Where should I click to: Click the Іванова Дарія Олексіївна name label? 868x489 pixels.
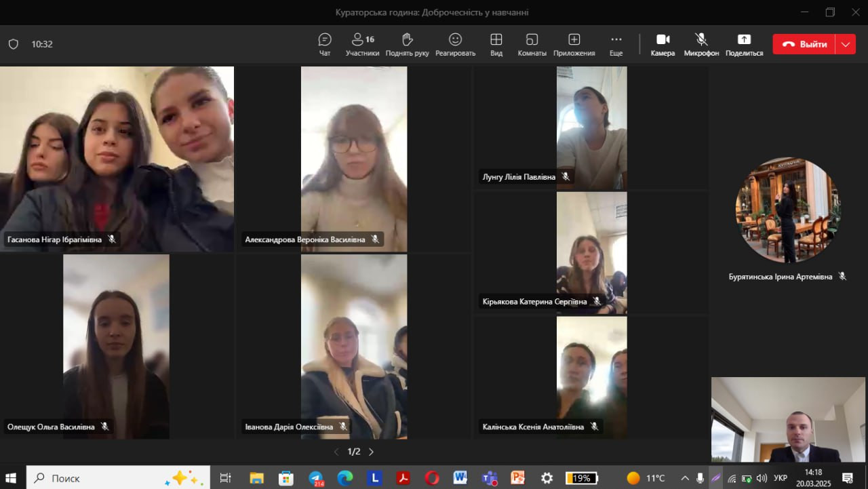(289, 427)
